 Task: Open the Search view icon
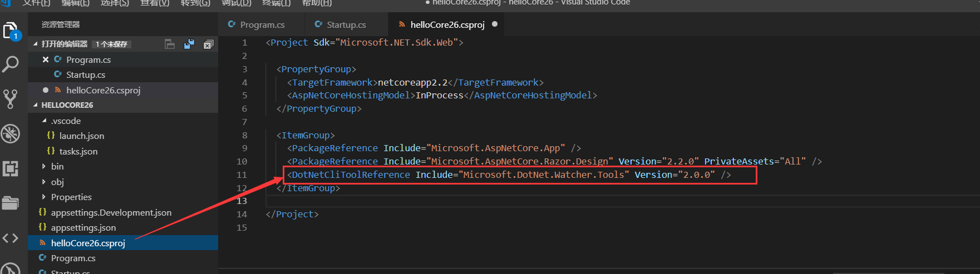(11, 64)
